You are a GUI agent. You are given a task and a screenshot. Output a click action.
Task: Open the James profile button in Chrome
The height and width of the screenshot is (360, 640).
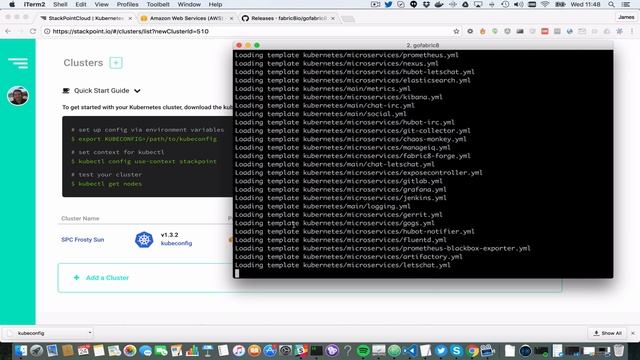(x=626, y=17)
